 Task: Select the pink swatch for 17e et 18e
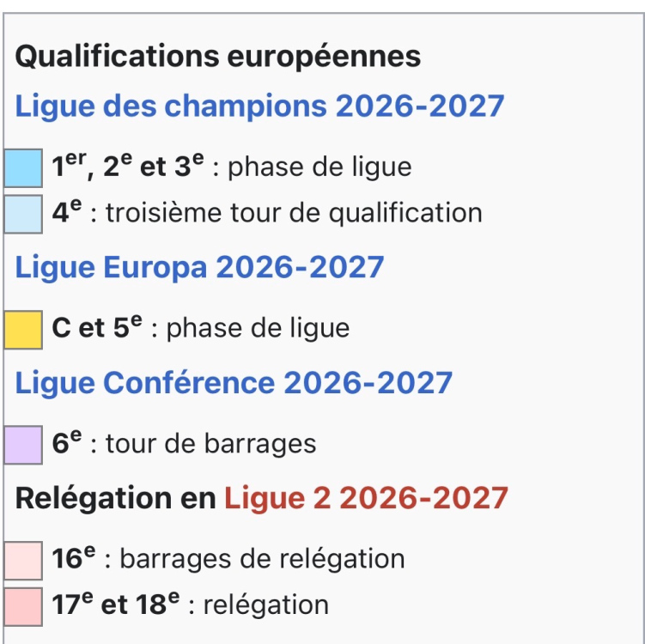pyautogui.click(x=23, y=605)
